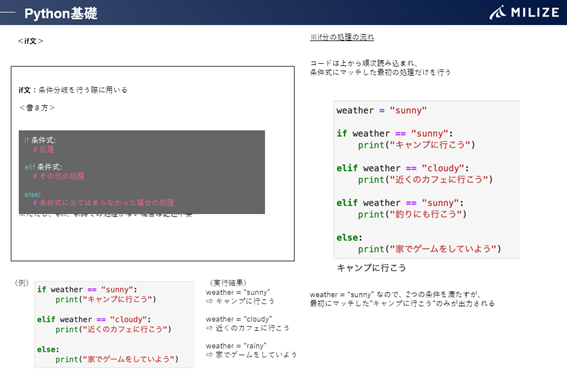Click 'if weather == "sunny":' in the example code
The width and height of the screenshot is (567, 374).
coord(87,289)
